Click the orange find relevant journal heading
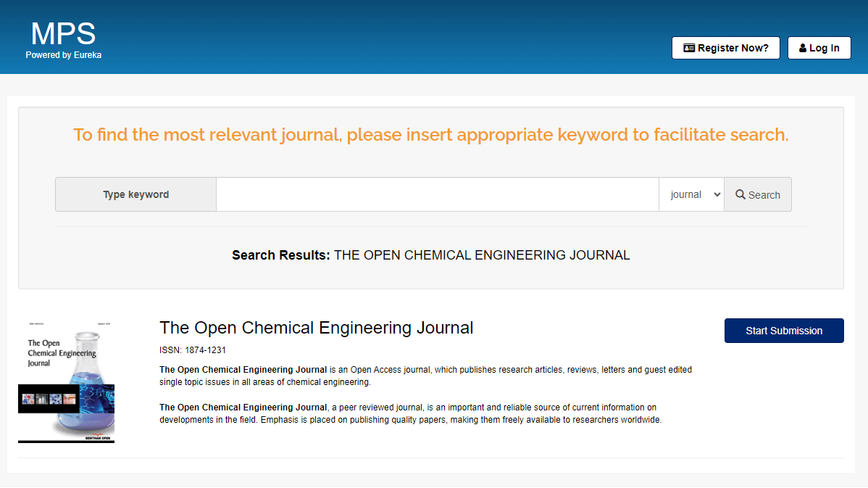Screen dimensions: 868x488 click(430, 135)
